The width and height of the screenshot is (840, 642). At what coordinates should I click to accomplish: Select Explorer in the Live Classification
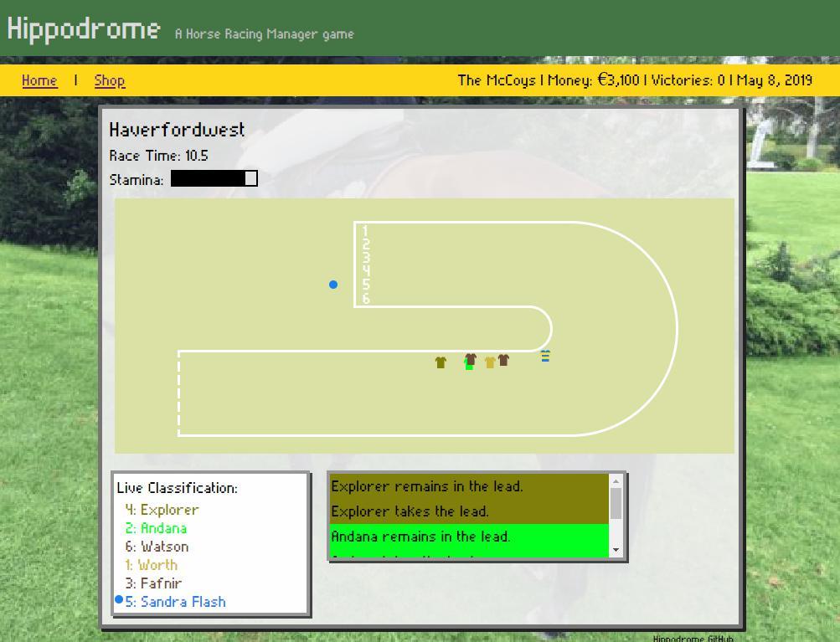[162, 510]
